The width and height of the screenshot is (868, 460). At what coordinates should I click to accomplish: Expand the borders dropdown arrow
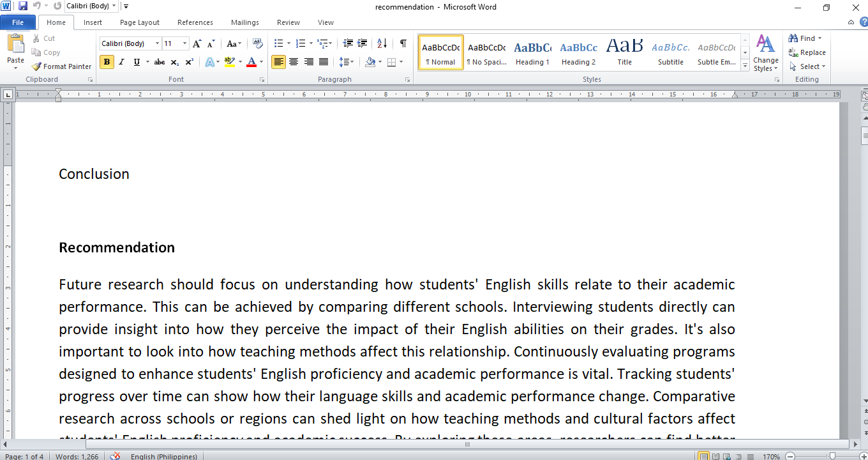pyautogui.click(x=400, y=62)
